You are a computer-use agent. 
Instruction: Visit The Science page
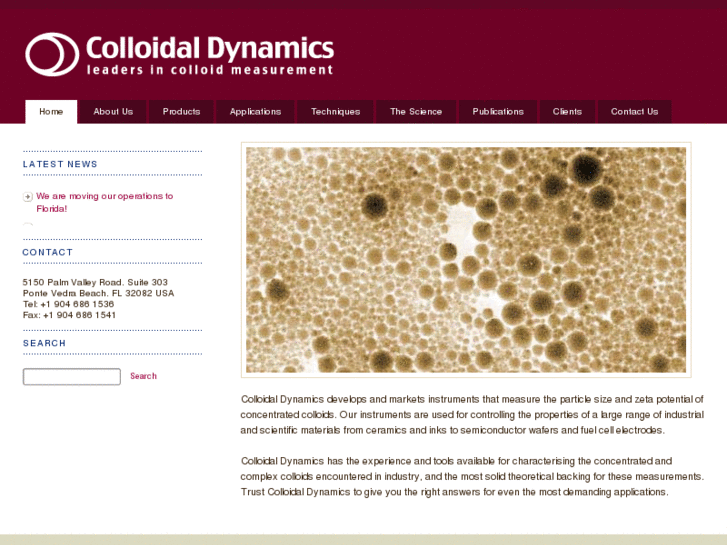pyautogui.click(x=416, y=112)
